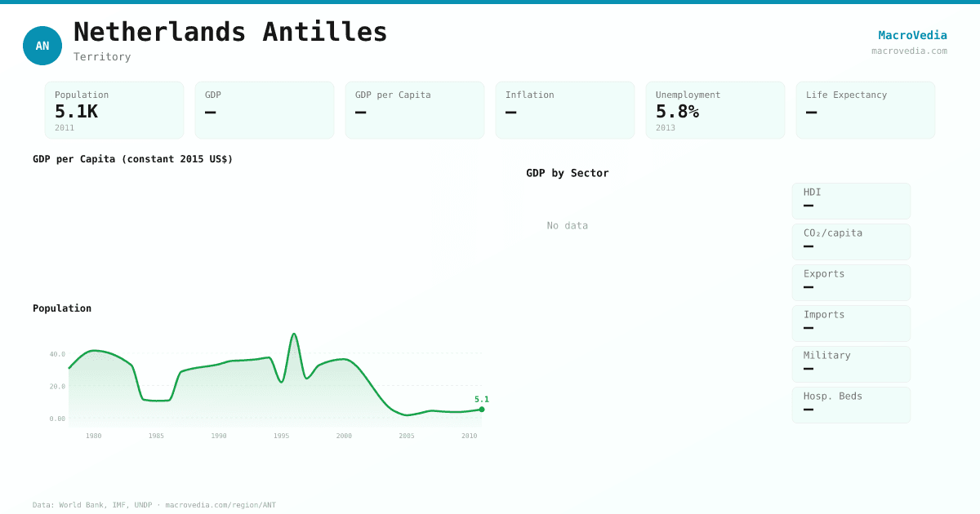Click the macrovedia.com/region/ANT footer link
Image resolution: width=980 pixels, height=514 pixels.
click(219, 505)
